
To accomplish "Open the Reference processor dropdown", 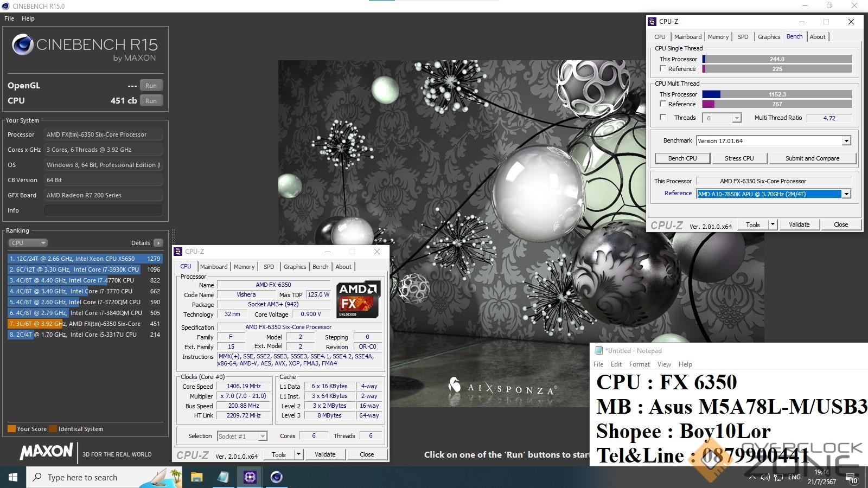I will coord(846,194).
